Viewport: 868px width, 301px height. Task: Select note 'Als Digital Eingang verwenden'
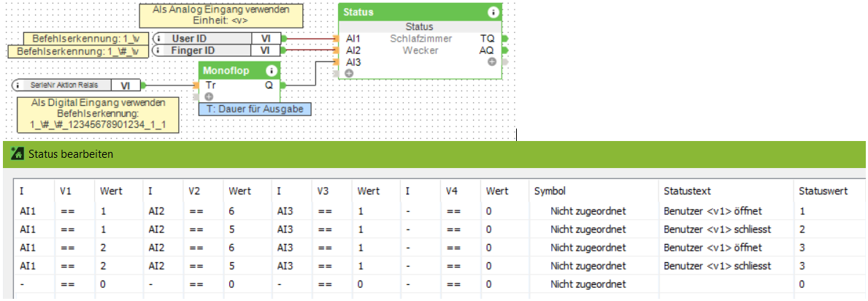[x=98, y=115]
